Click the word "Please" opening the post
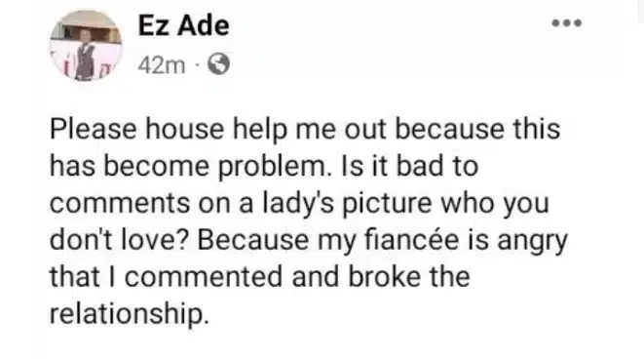Screen dimensions: 644x360 pyautogui.click(x=94, y=130)
